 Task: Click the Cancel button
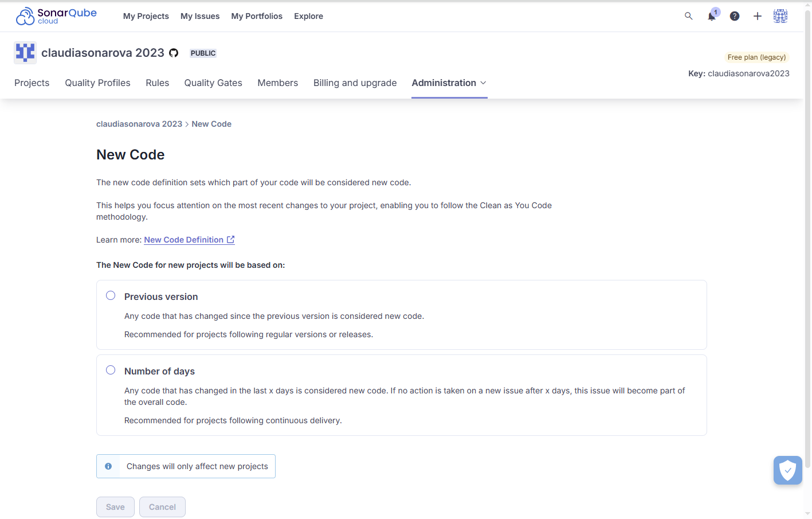(x=162, y=507)
